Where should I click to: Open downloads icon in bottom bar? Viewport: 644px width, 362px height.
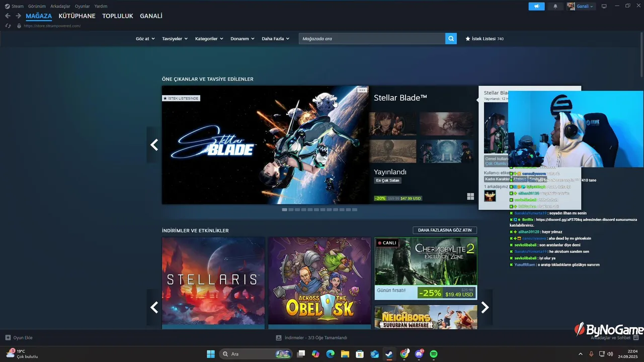click(x=279, y=338)
